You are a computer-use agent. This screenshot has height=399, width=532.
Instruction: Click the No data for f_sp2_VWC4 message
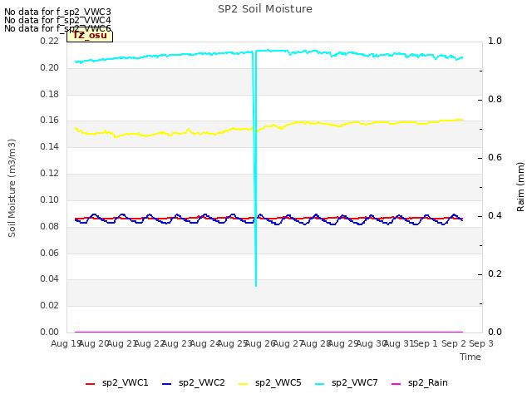point(57,20)
